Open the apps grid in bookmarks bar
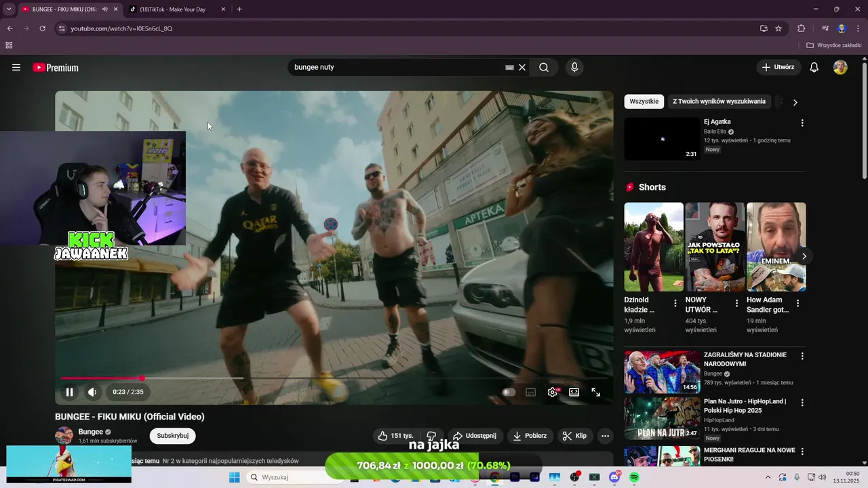The image size is (868, 488). [x=9, y=45]
